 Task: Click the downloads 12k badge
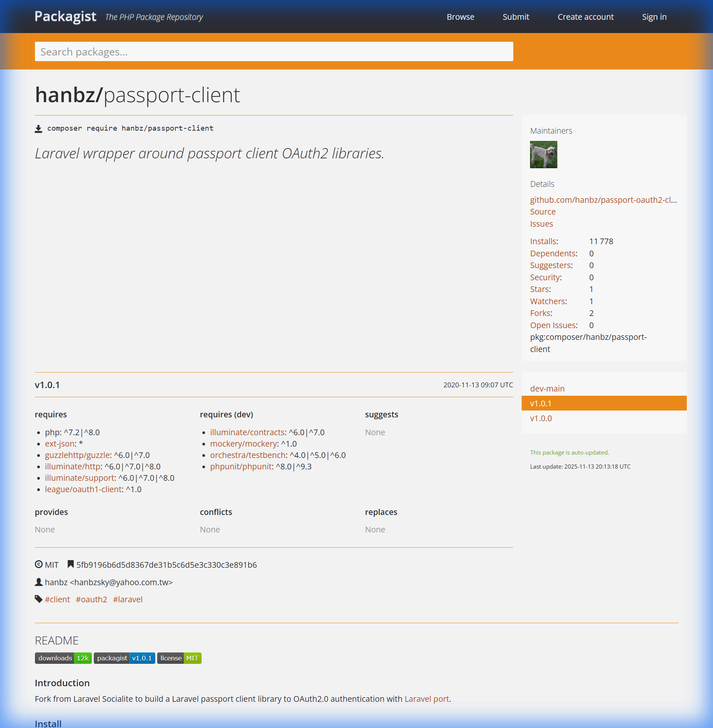tap(63, 658)
